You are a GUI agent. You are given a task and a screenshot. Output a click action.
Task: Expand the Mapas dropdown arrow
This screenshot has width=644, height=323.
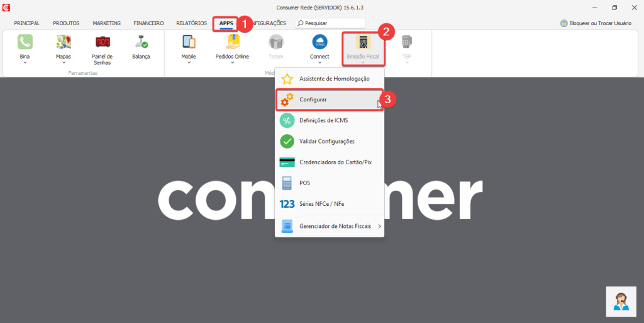(64, 63)
